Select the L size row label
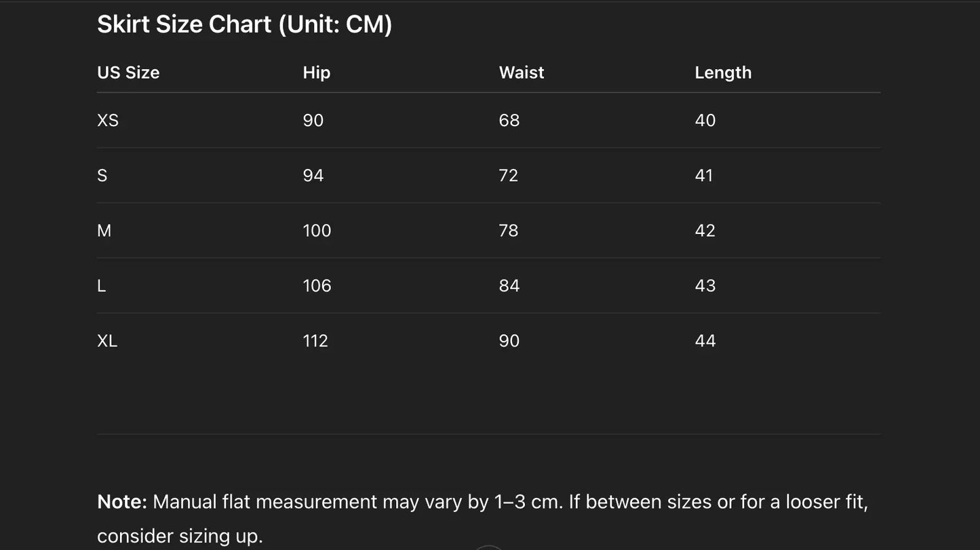The width and height of the screenshot is (980, 550). point(102,286)
